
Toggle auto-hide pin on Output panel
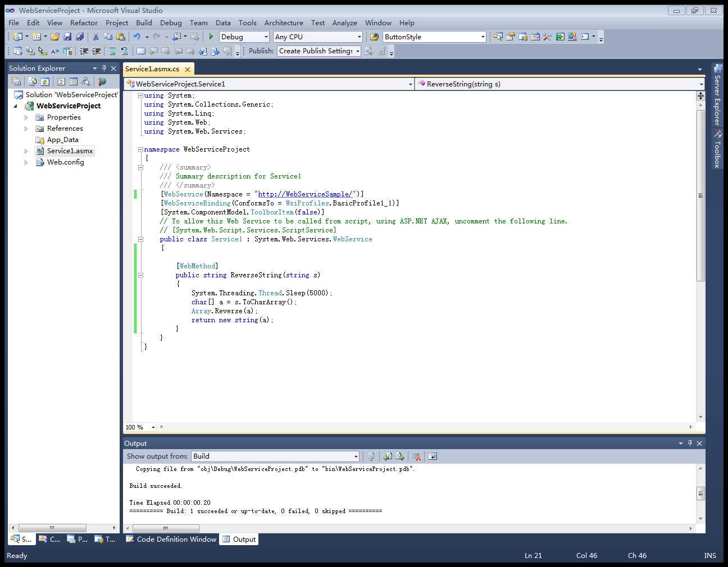point(690,443)
